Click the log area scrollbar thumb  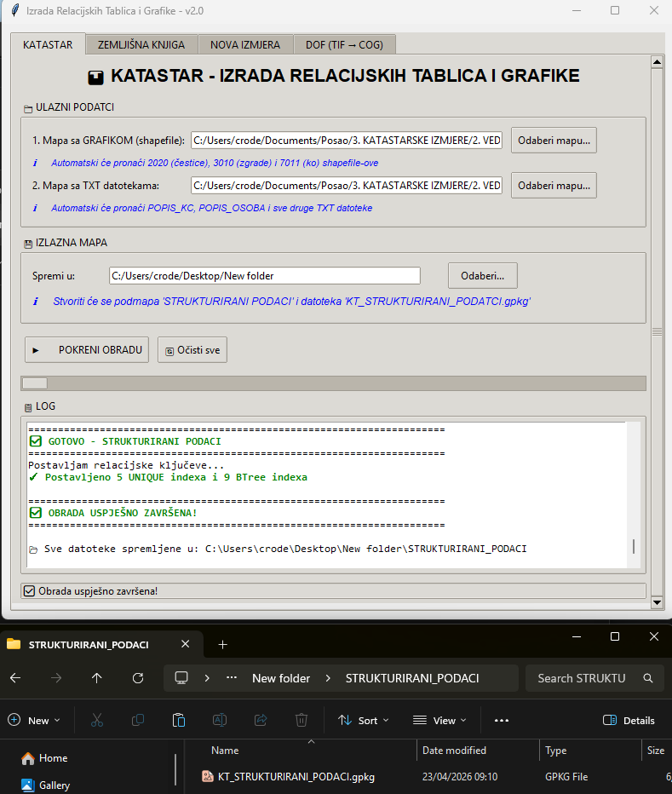coord(634,546)
